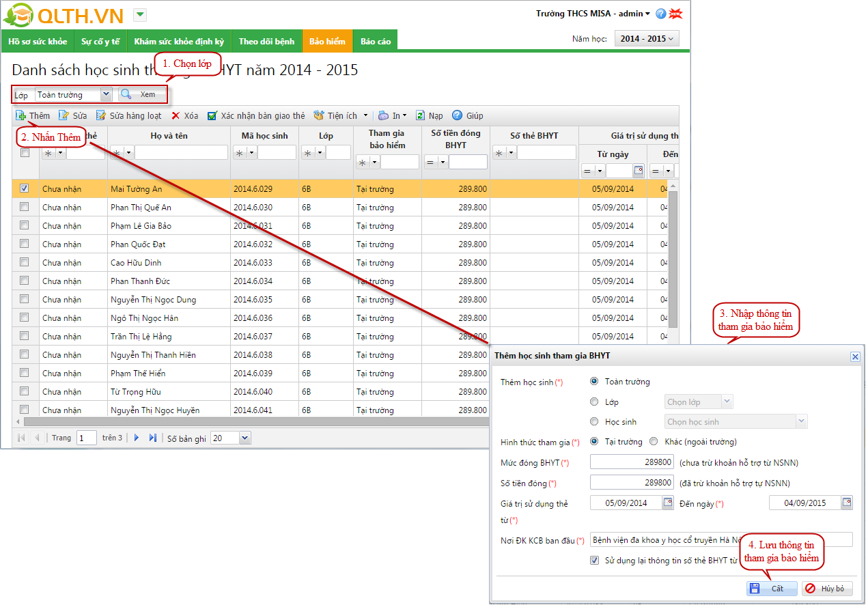868x605 pixels.
Task: Click the Thêm (add) toolbar icon
Action: pyautogui.click(x=20, y=115)
